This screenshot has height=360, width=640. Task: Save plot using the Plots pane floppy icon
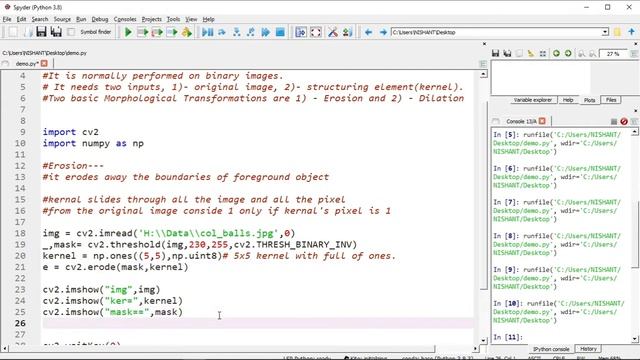pos(496,53)
